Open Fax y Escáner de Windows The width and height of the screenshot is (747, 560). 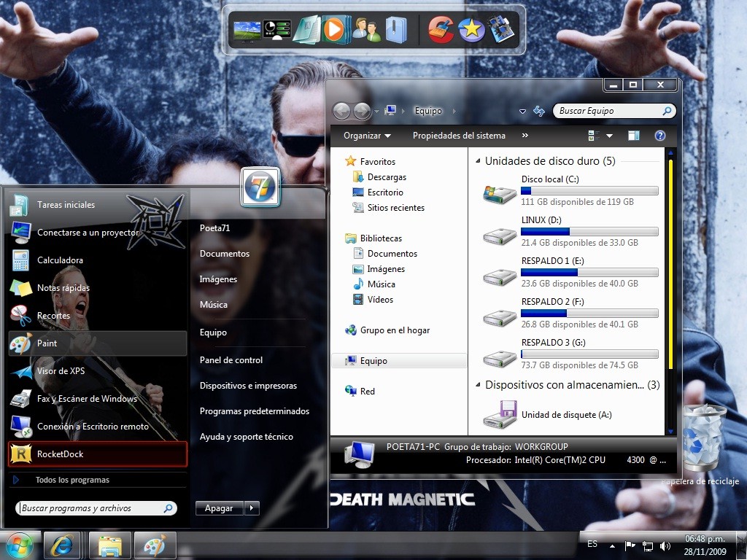[x=98, y=399]
